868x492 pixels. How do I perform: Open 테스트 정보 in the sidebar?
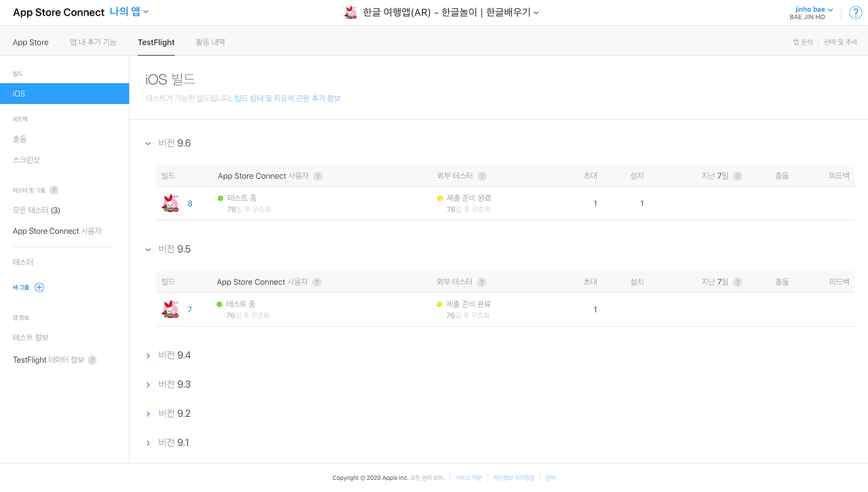click(31, 337)
